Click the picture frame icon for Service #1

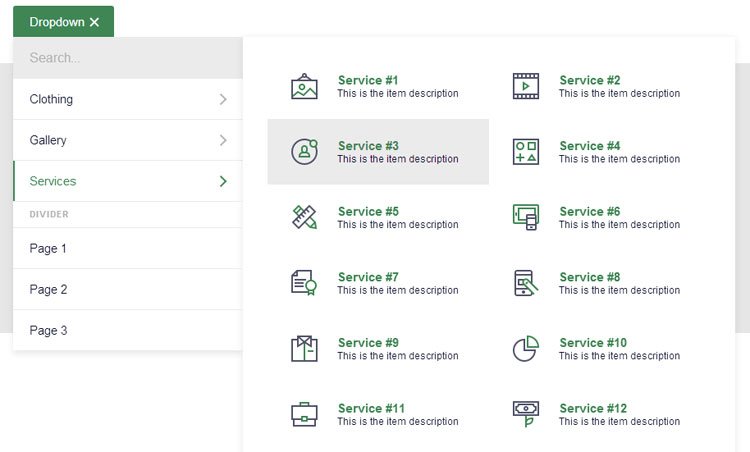pyautogui.click(x=304, y=86)
